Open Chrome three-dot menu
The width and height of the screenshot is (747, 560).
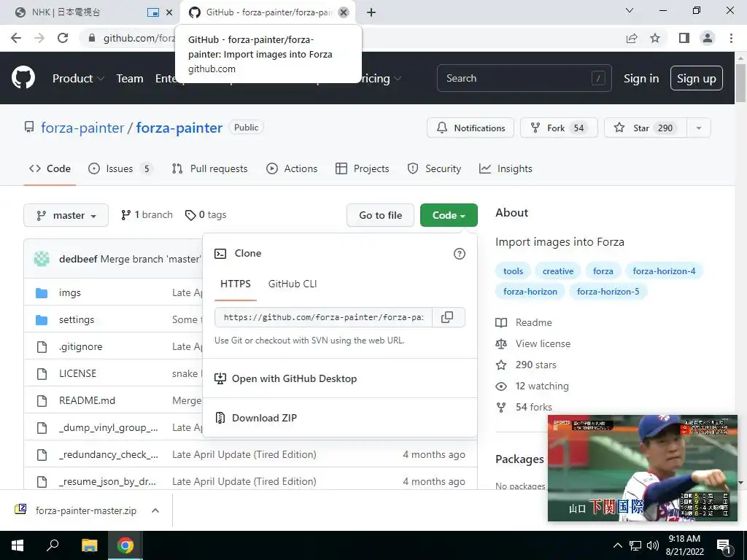coord(731,38)
